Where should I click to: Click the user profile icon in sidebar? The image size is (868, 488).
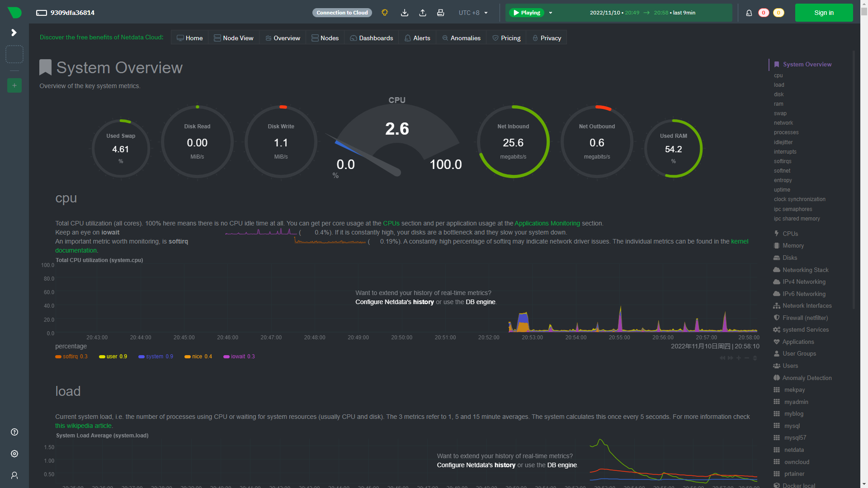pos(14,475)
